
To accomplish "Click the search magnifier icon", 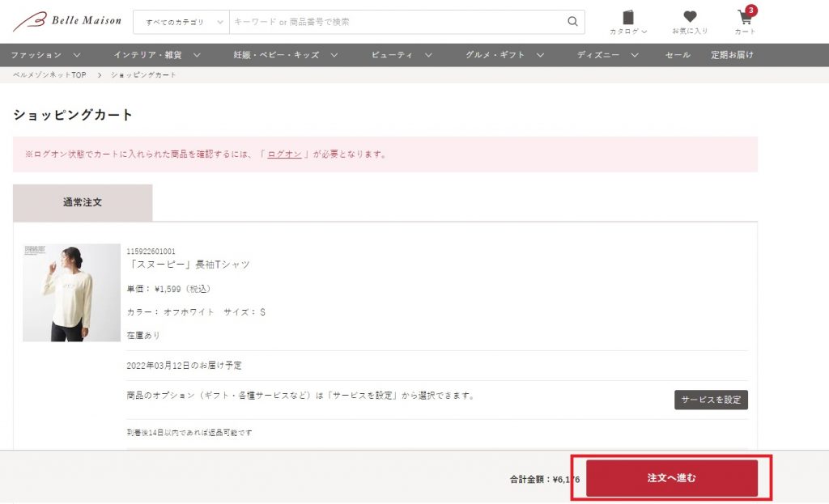I will pos(572,22).
